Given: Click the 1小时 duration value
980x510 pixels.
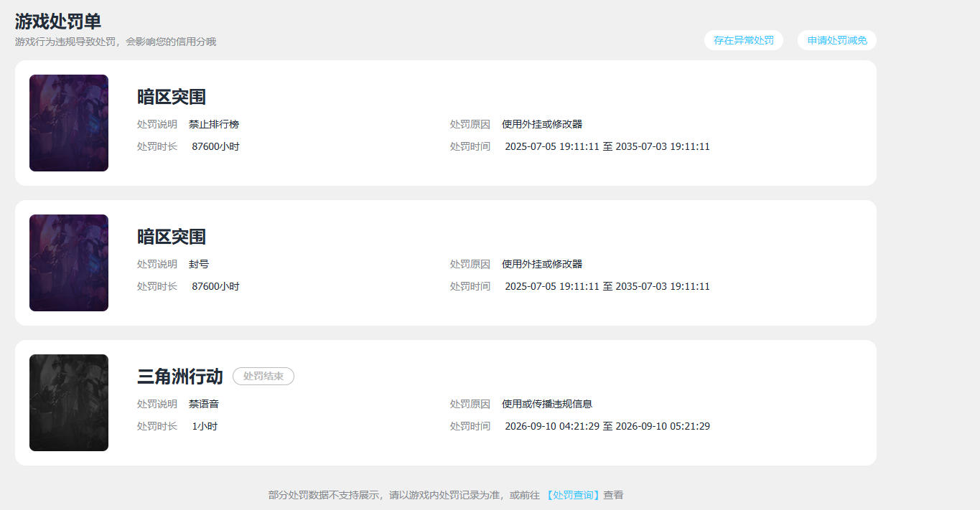Looking at the screenshot, I should pos(205,426).
